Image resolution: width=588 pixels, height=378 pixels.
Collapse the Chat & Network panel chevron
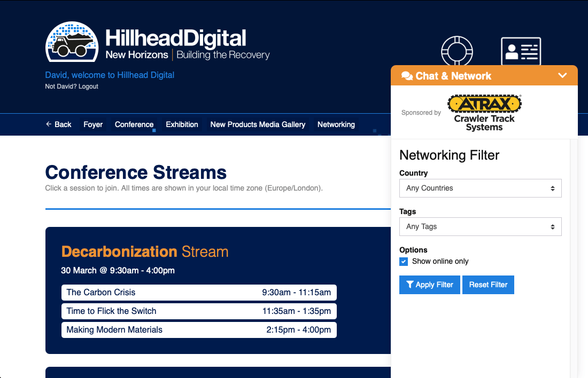click(x=562, y=75)
